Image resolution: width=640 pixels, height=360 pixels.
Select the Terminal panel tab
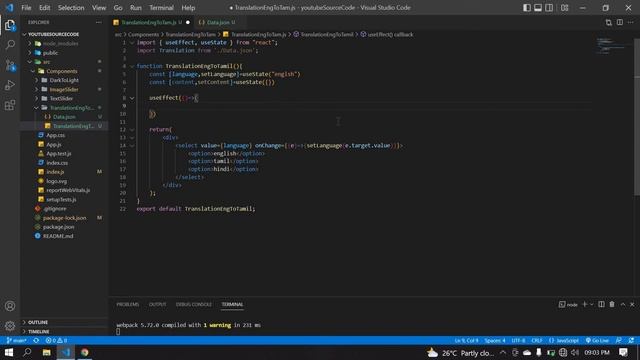tap(232, 304)
